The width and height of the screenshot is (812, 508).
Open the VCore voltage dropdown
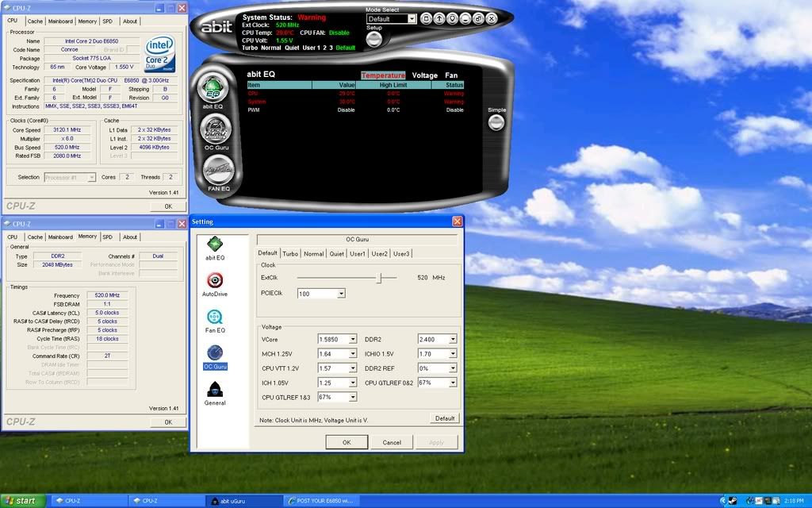coord(352,340)
